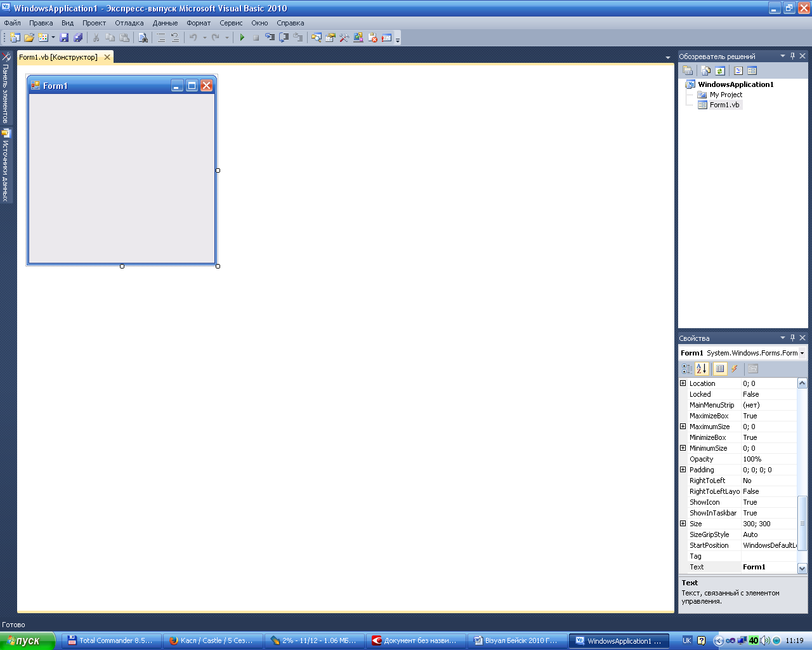Click the ShowInTaskbar property row
Image resolution: width=812 pixels, height=650 pixels.
[738, 513]
